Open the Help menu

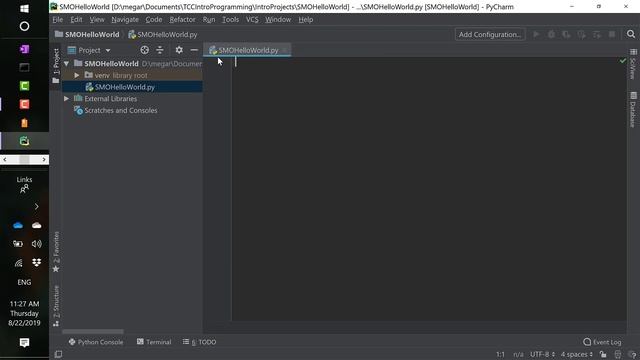[305, 20]
